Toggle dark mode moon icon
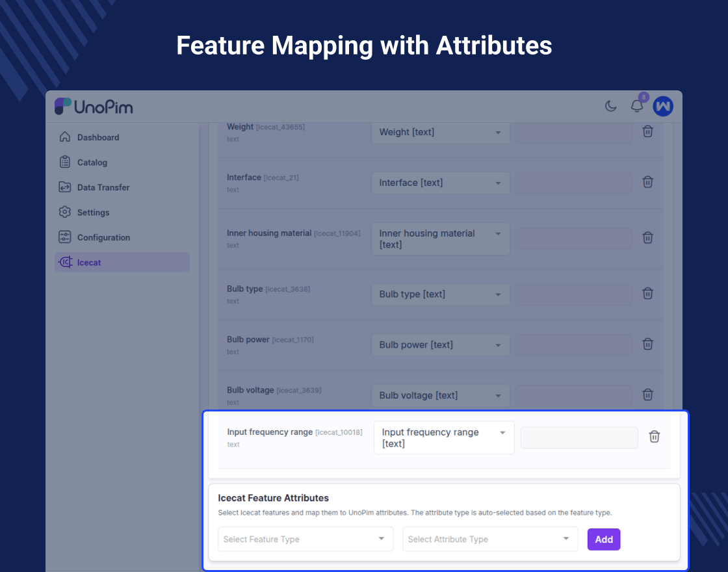728x572 pixels. point(610,106)
